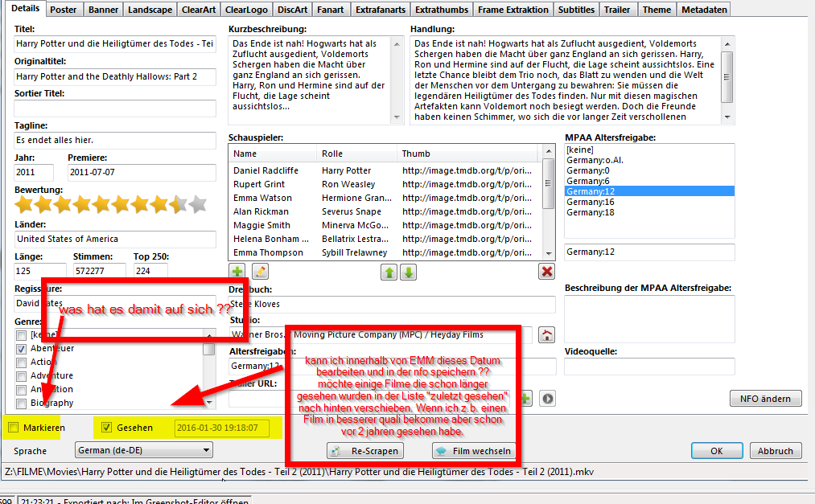Open the Frame Extraktion tab
Screen dimensions: 815x504
(513, 10)
